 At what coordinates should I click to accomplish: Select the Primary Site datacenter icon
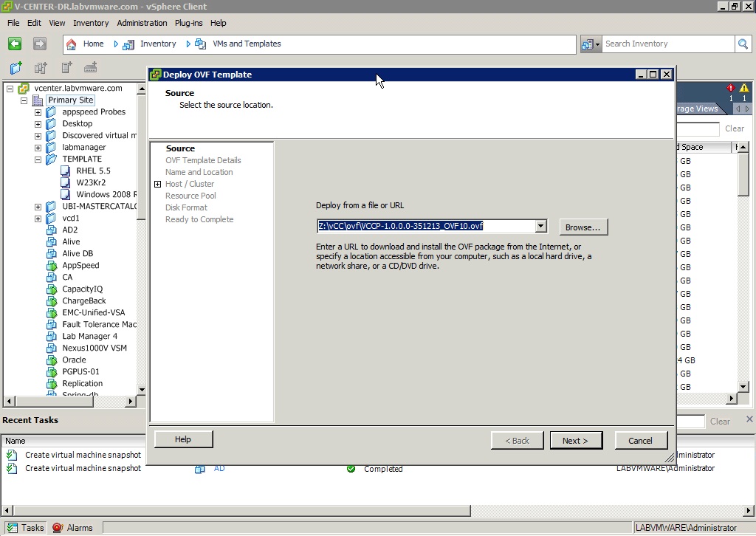pyautogui.click(x=38, y=100)
